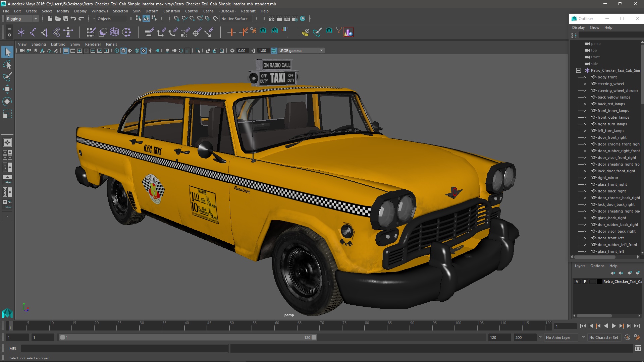Click the Save scene icon
644x362 pixels.
click(66, 19)
